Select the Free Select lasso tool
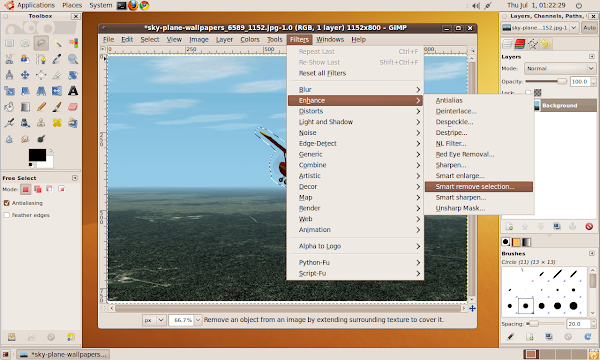The image size is (600, 360). pyautogui.click(x=41, y=43)
